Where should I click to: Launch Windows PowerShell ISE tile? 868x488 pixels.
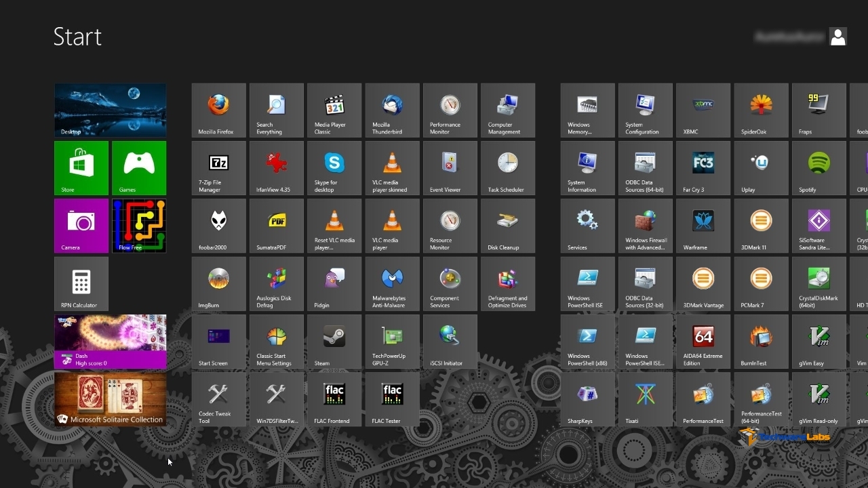tap(588, 284)
